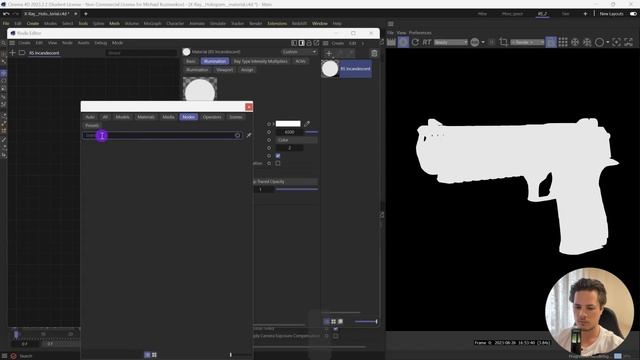This screenshot has height=360, width=640.
Task: Click the undo arrow in the top bar
Action: point(6,13)
